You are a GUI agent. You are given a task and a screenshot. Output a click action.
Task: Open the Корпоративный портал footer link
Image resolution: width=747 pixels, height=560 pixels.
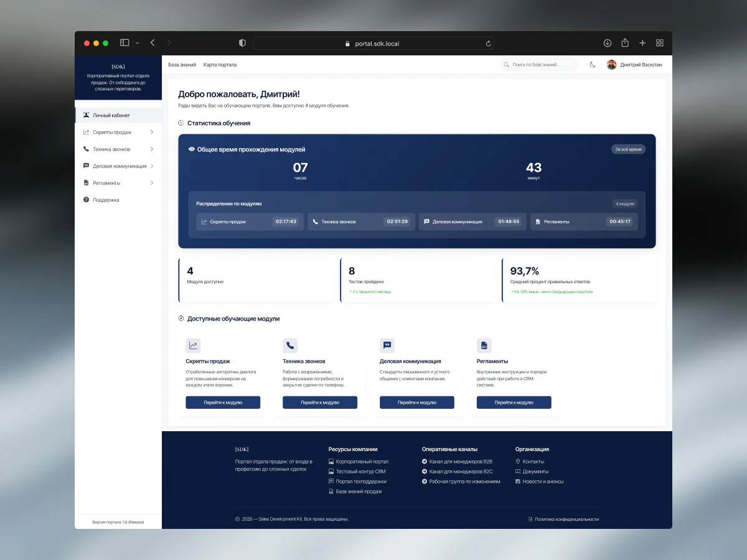tap(359, 462)
